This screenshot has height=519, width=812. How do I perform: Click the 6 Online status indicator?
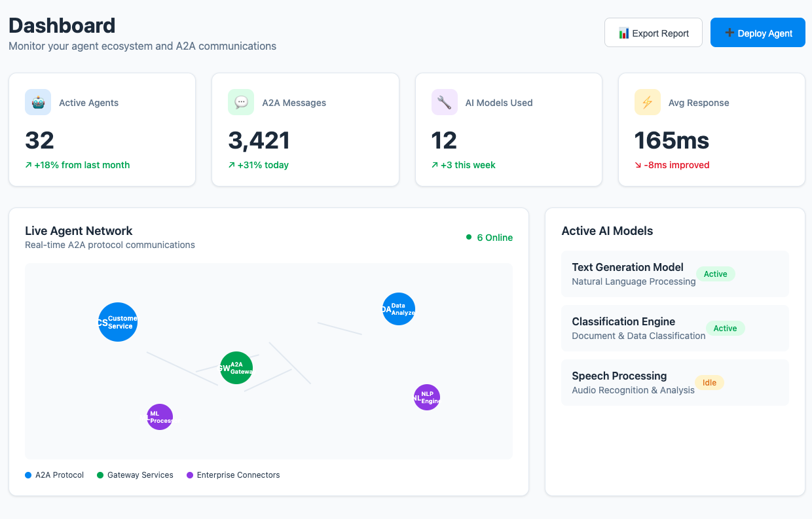pyautogui.click(x=489, y=238)
